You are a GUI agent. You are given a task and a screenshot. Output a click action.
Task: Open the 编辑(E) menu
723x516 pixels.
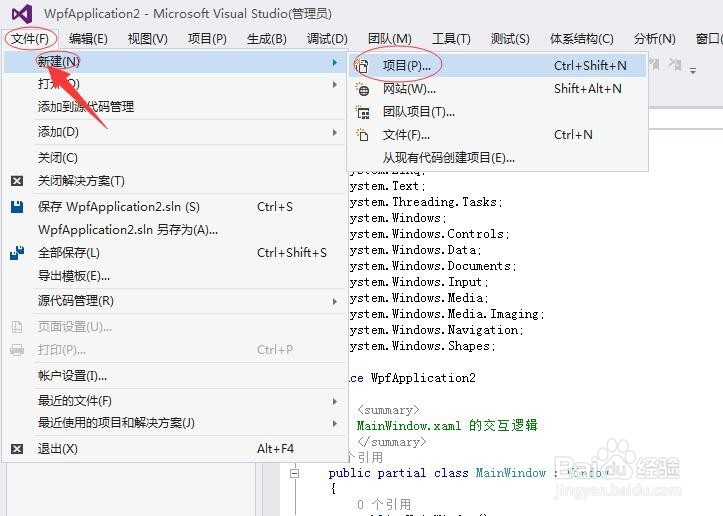(88, 39)
